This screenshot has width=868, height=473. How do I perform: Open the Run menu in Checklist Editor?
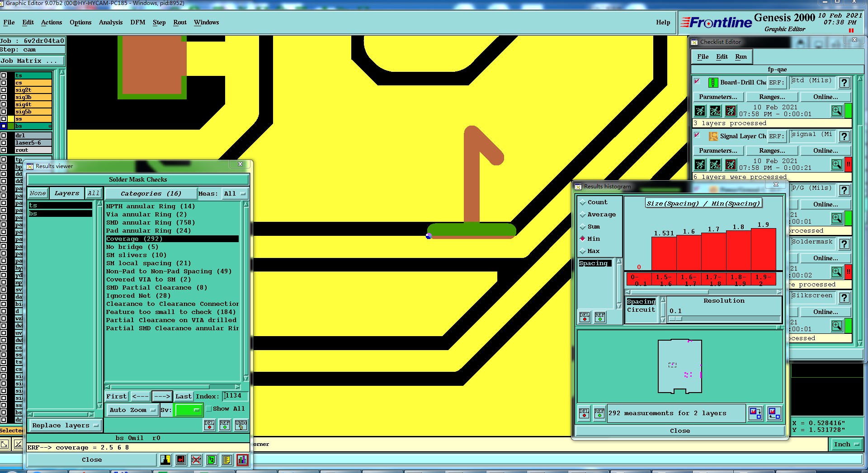point(741,57)
